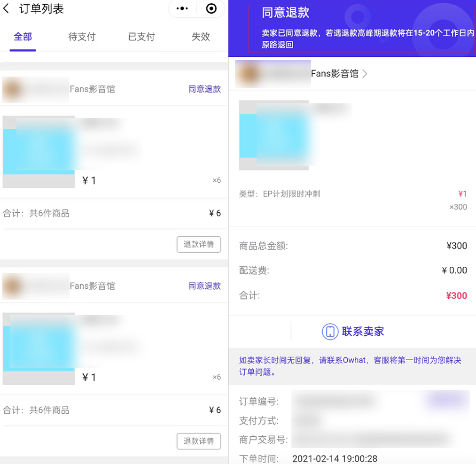Click the Owhat customer service notice text
The height and width of the screenshot is (464, 476).
350,366
